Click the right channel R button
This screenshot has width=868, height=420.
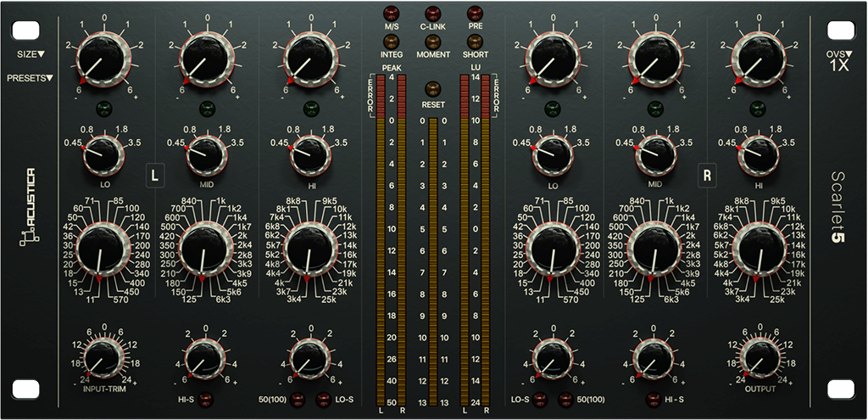(x=706, y=176)
